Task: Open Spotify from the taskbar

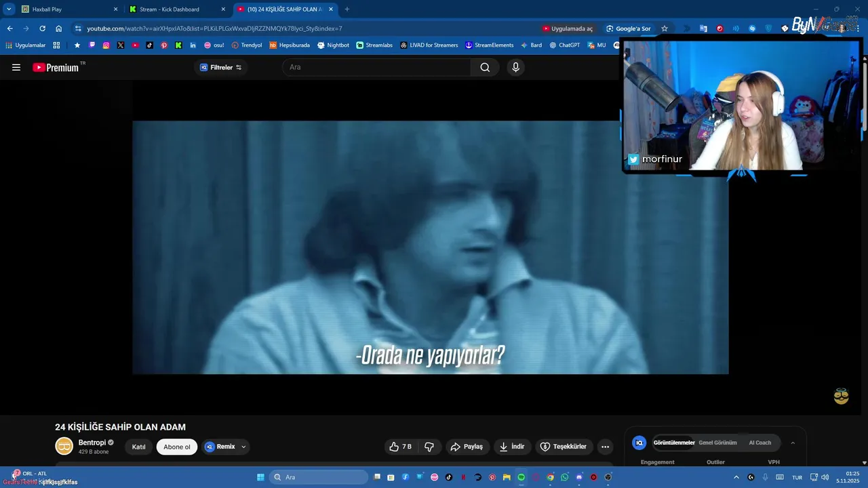Action: point(521,477)
